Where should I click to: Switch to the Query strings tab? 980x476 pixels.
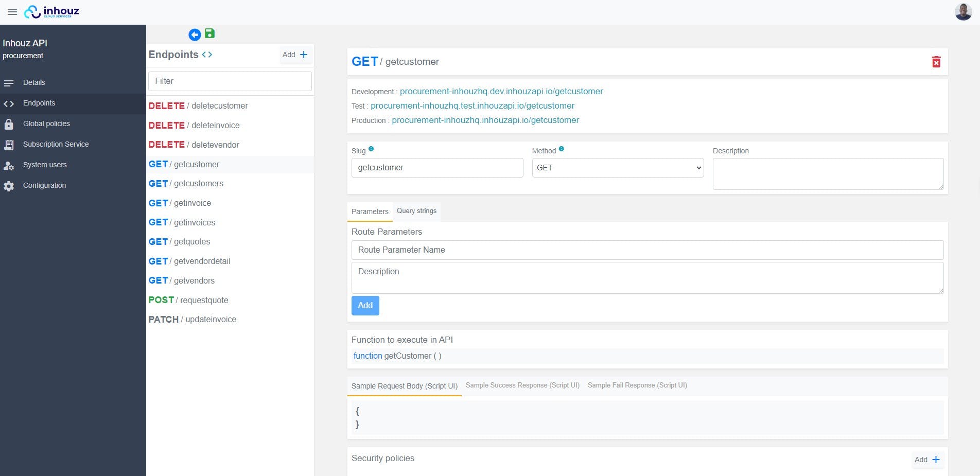click(x=416, y=211)
